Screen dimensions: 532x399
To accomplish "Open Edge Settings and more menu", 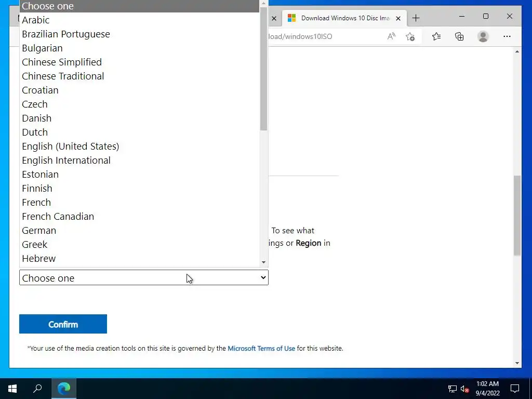I will pyautogui.click(x=507, y=36).
